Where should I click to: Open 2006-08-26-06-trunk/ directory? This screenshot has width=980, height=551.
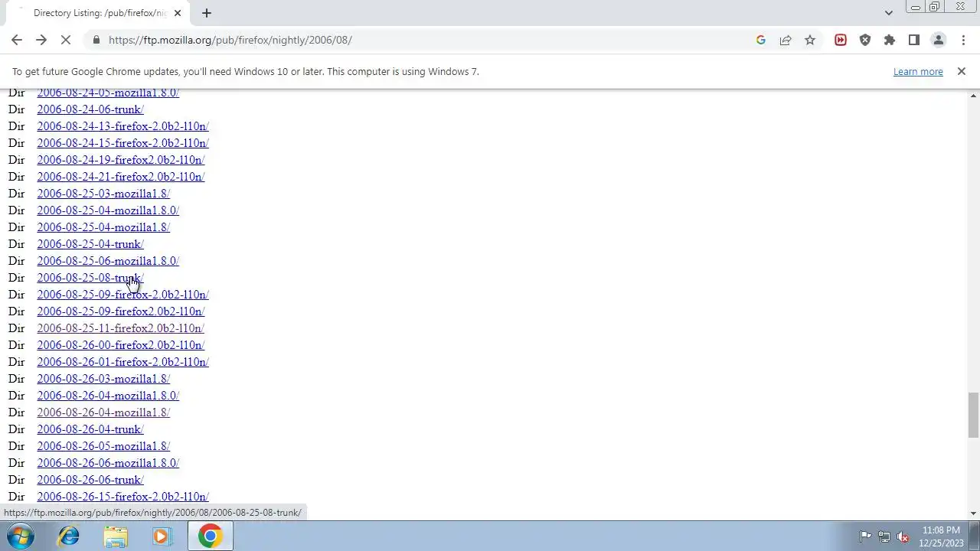coord(90,480)
